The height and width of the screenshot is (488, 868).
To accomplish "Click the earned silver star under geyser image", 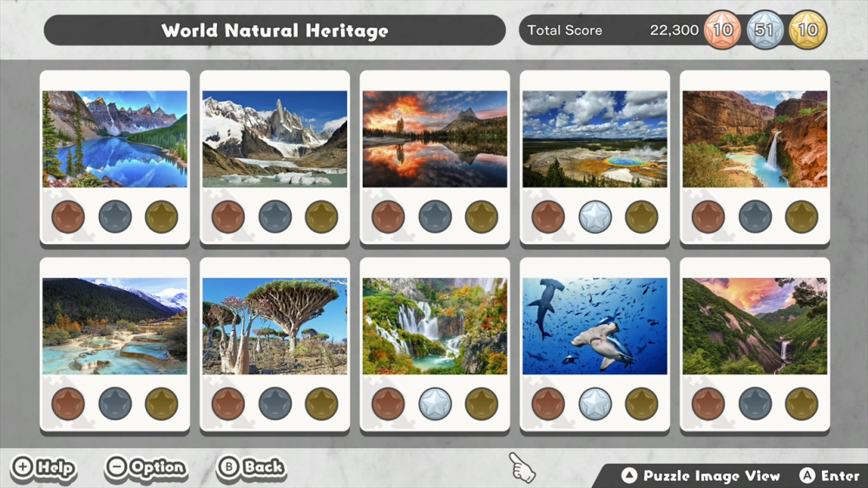I will [x=595, y=216].
